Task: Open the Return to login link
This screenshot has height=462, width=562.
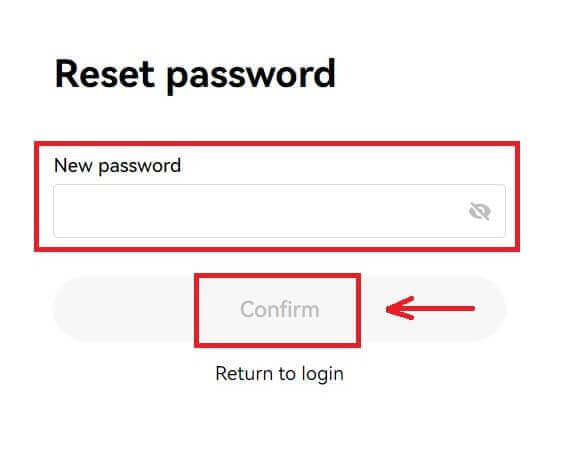Action: tap(280, 374)
